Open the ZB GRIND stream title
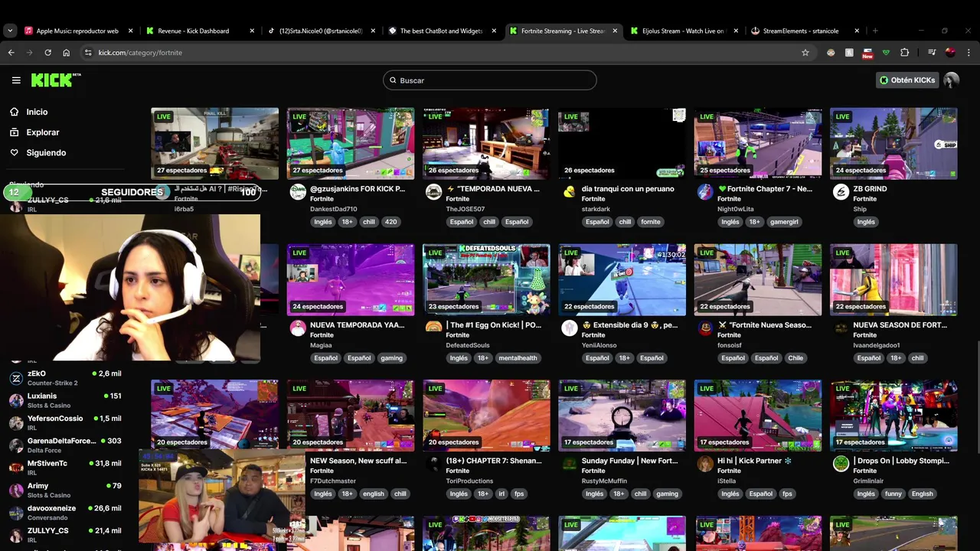 point(870,189)
